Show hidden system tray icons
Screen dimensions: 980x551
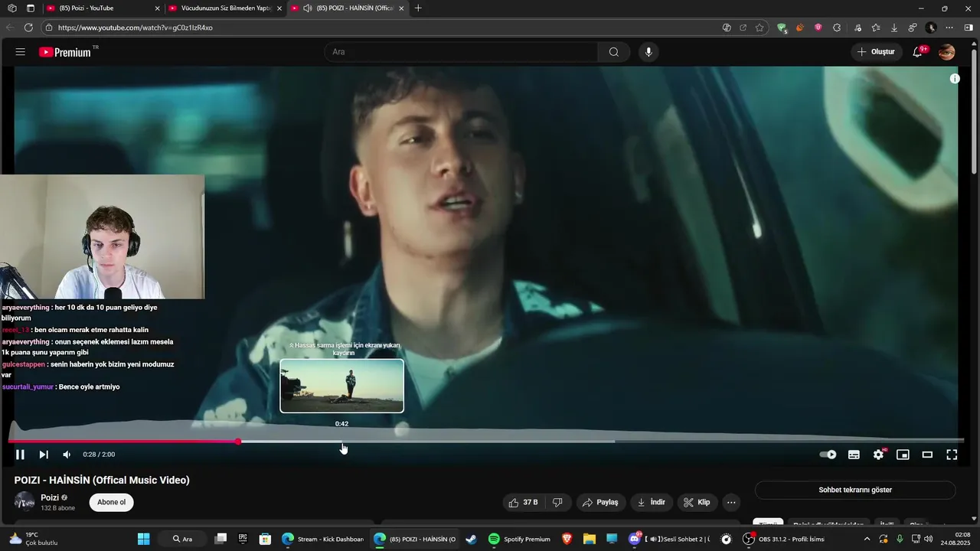(x=867, y=539)
